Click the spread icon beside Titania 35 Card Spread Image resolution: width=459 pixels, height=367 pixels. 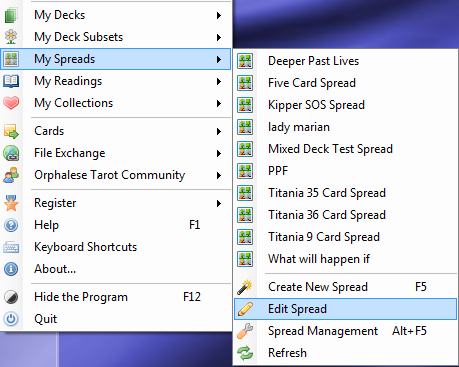(x=245, y=193)
